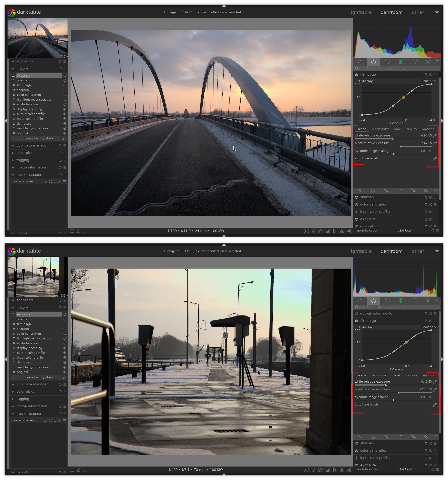Click compress history stack in the upper window

[x=36, y=138]
